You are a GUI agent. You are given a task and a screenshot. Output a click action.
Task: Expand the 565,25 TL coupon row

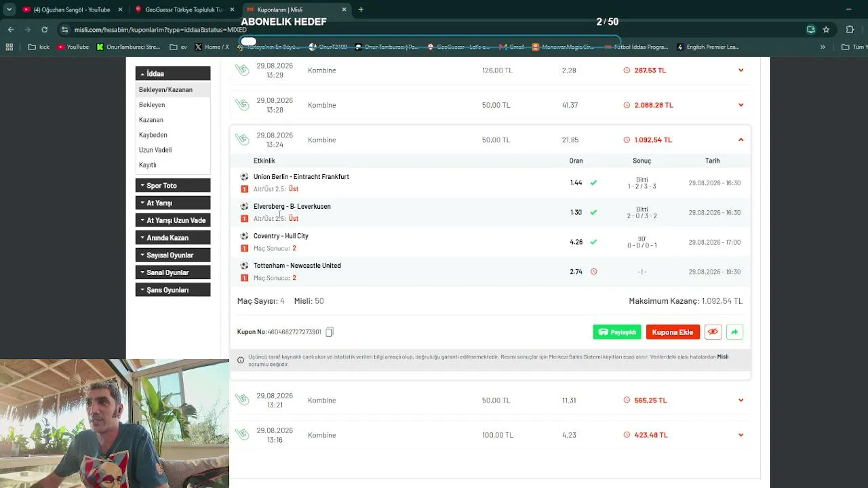pos(741,400)
